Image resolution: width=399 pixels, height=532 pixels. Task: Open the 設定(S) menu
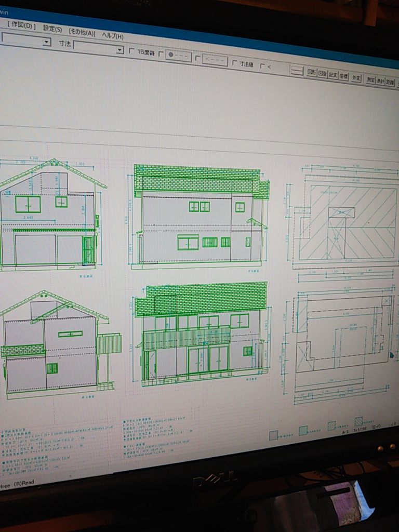(52, 29)
